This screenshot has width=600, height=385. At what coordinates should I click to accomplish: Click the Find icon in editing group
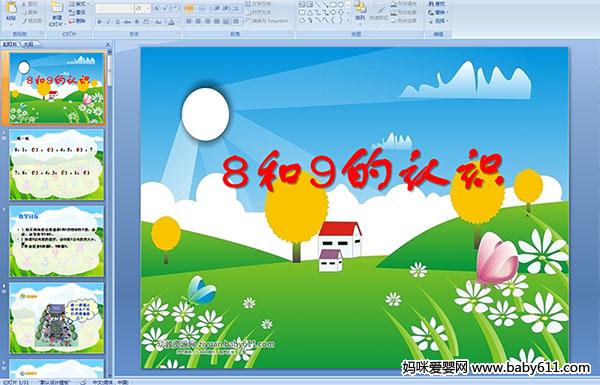pyautogui.click(x=437, y=4)
